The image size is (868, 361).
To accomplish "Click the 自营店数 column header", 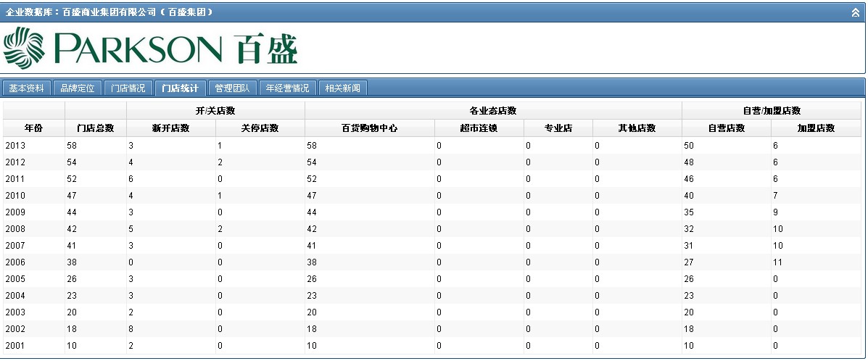I will (726, 128).
